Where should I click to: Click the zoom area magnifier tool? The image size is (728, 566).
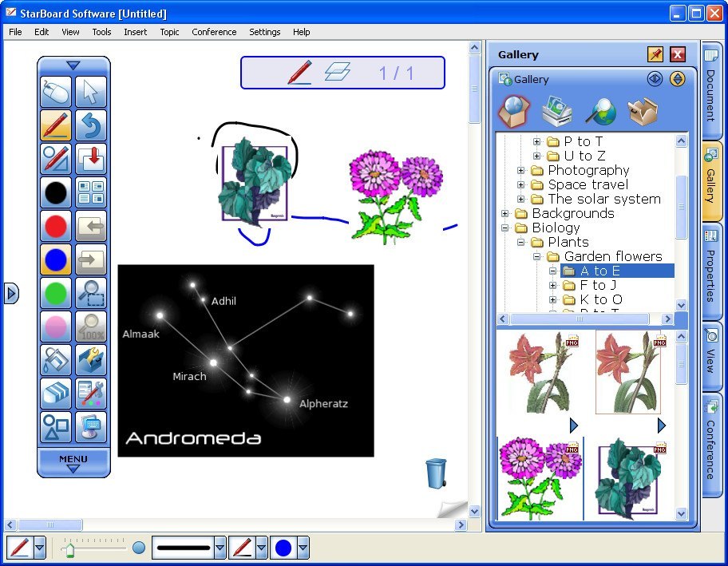[x=91, y=294]
